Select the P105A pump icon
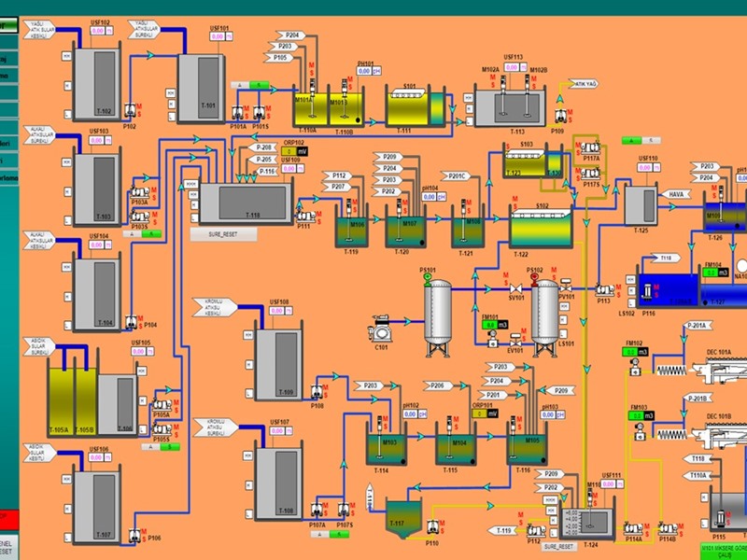The height and width of the screenshot is (560, 747). pos(162,405)
